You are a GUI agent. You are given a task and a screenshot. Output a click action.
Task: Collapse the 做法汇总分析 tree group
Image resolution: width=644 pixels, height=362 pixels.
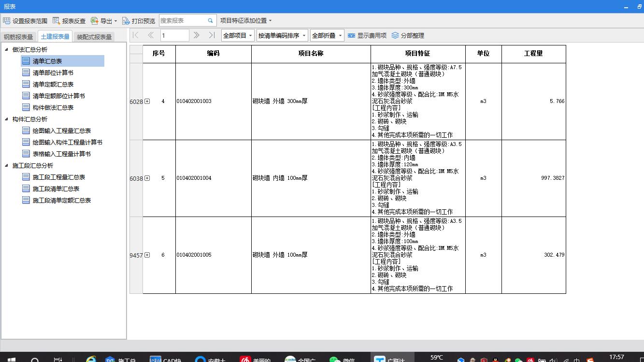pyautogui.click(x=7, y=49)
